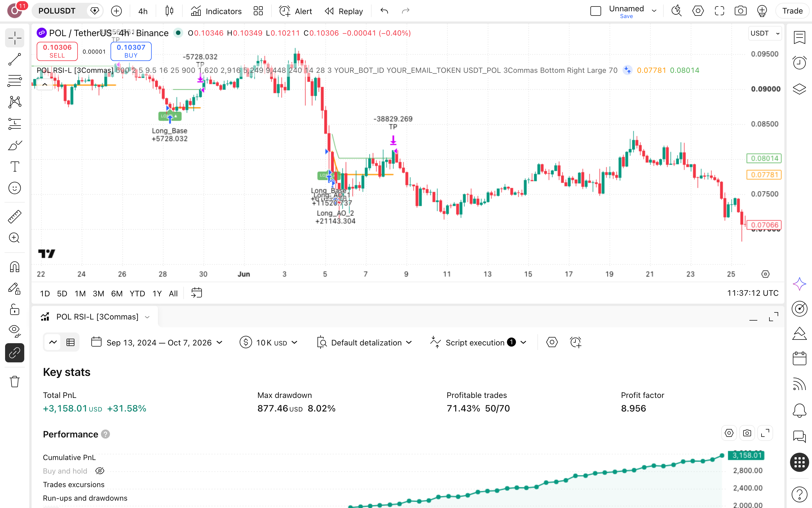812x508 pixels.
Task: Open the calendar panel in right sidebar
Action: pos(799,358)
